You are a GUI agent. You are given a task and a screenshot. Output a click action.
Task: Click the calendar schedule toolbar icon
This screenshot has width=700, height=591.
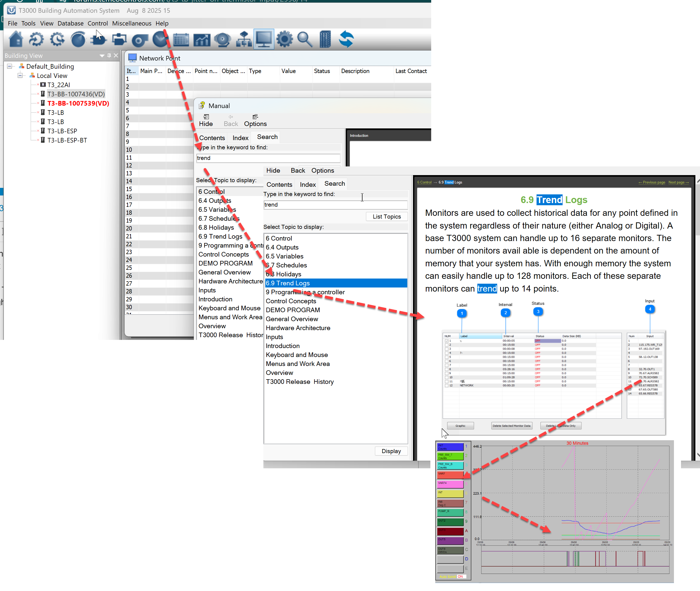(181, 40)
